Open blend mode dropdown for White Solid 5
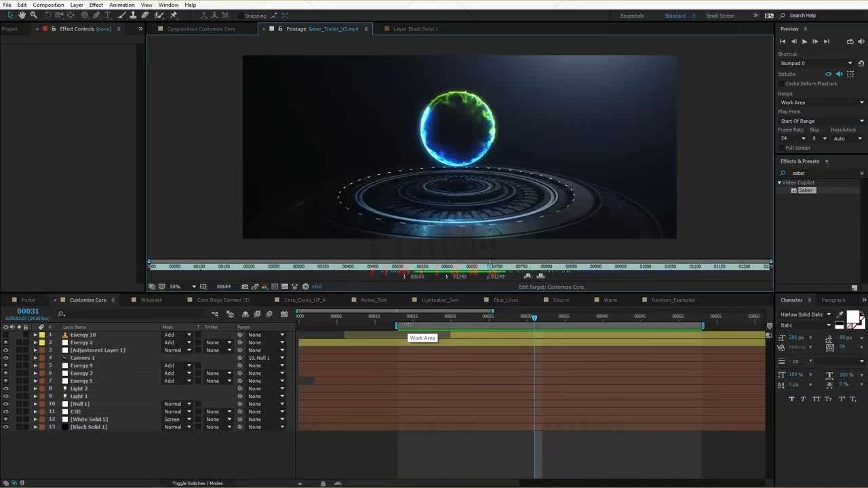The height and width of the screenshot is (488, 868). coord(178,420)
